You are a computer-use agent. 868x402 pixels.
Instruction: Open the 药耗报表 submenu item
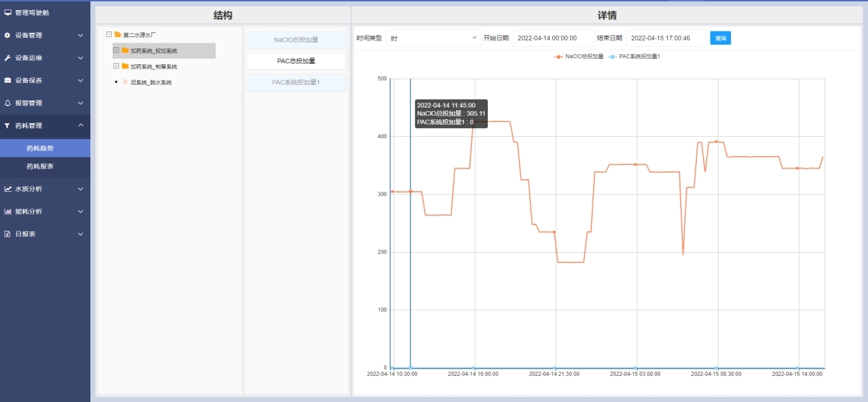pyautogui.click(x=40, y=166)
